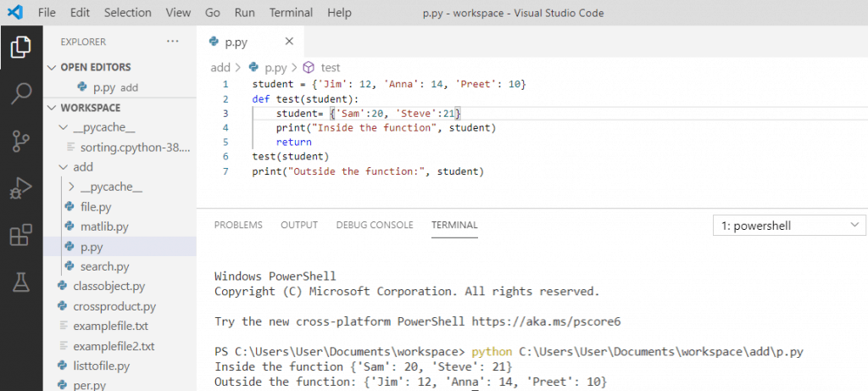The image size is (868, 391).
Task: Open the powershell terminal selector dropdown
Action: tap(789, 226)
